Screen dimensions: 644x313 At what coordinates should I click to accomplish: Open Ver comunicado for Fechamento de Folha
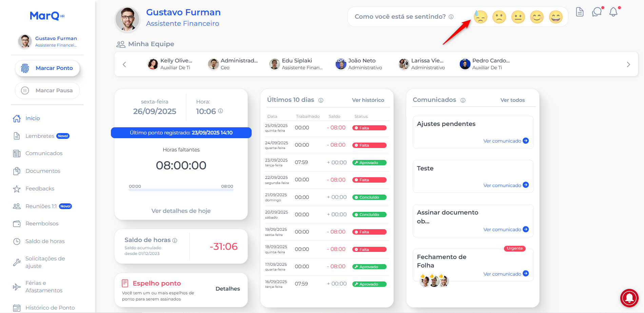(x=506, y=274)
